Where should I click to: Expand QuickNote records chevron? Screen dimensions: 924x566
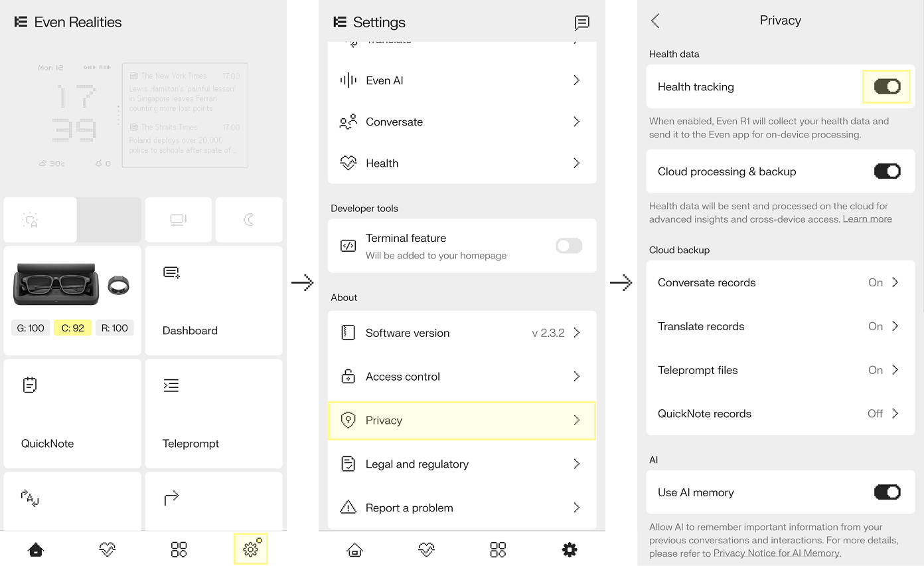point(895,413)
